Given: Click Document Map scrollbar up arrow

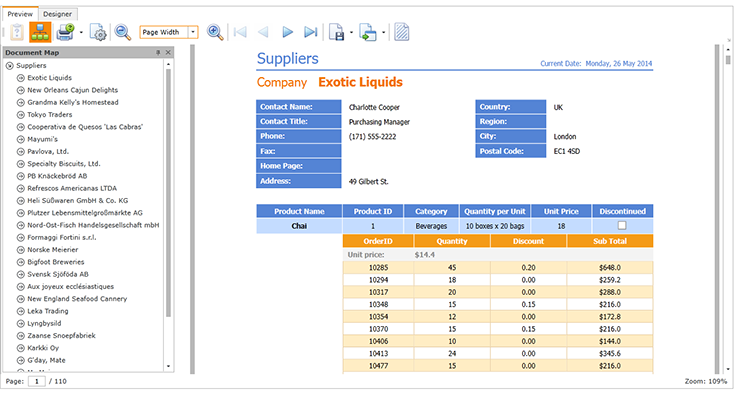Looking at the screenshot, I should tap(169, 64).
